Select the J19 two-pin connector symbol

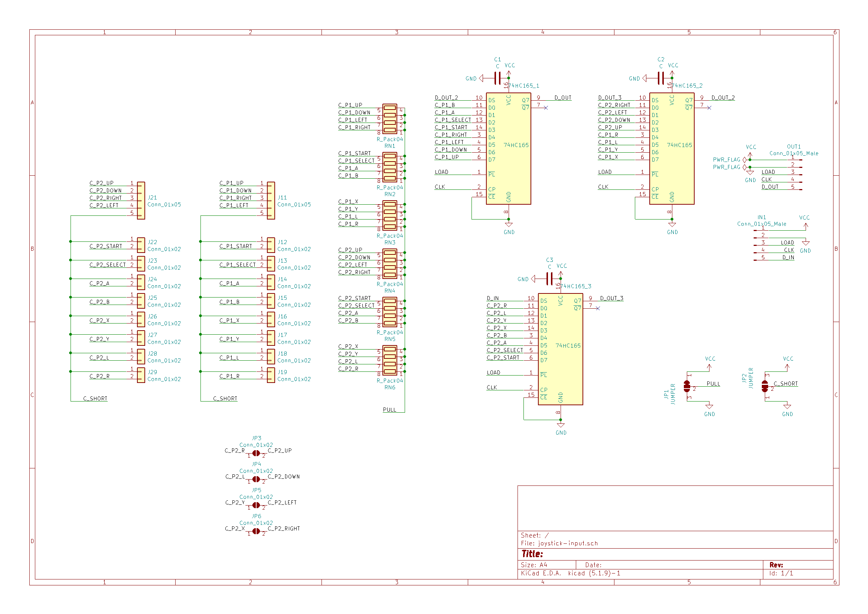271,375
